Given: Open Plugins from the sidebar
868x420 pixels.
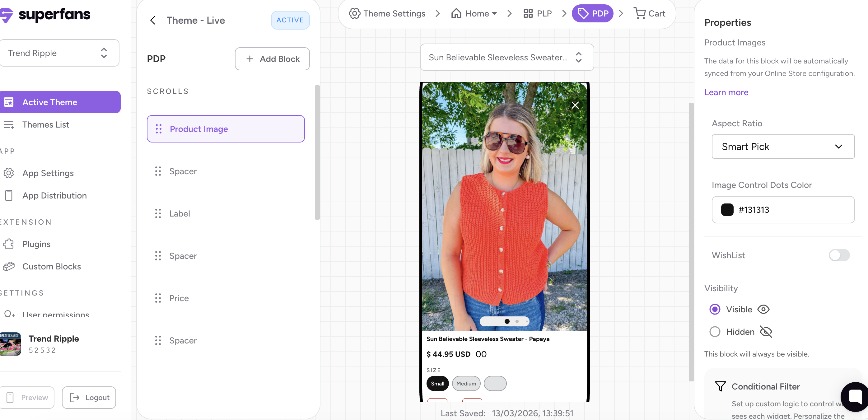Looking at the screenshot, I should click(36, 244).
